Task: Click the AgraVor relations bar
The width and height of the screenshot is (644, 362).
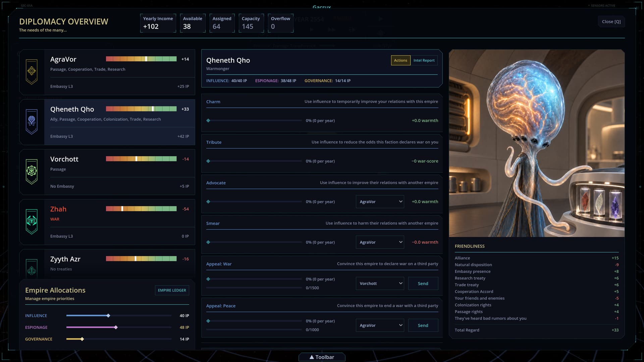Action: click(x=141, y=59)
